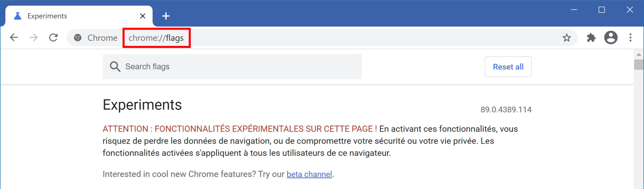
Task: Click the flask icon on the Experiments tab
Action: point(18,16)
